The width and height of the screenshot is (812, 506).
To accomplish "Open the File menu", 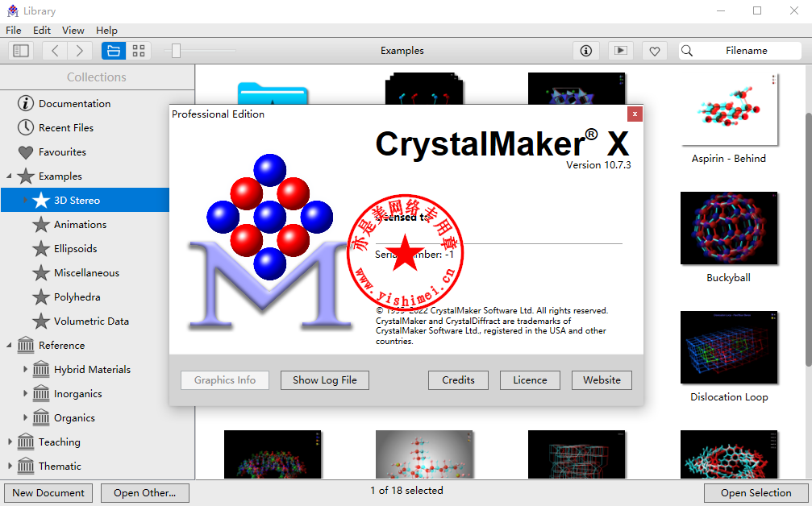I will tap(14, 31).
